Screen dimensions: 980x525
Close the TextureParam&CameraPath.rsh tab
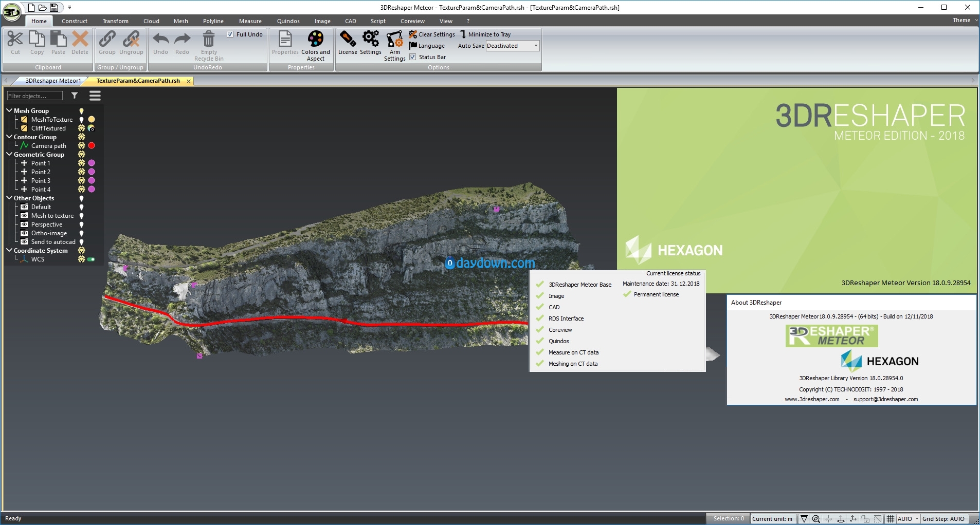click(189, 81)
